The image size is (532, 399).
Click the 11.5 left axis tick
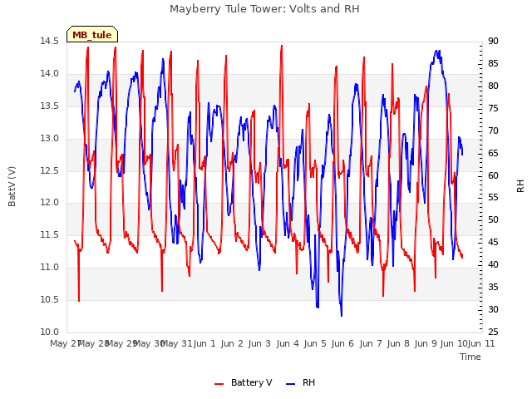click(x=50, y=234)
